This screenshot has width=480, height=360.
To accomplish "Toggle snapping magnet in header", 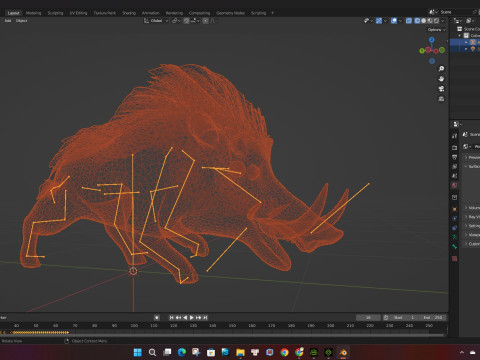I will (x=187, y=21).
